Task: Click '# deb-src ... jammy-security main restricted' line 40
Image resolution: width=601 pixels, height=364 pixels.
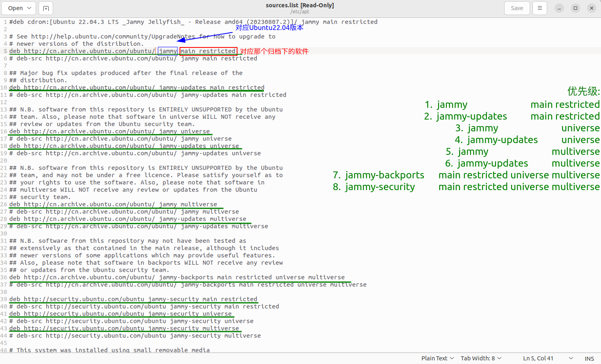Action: [144, 306]
